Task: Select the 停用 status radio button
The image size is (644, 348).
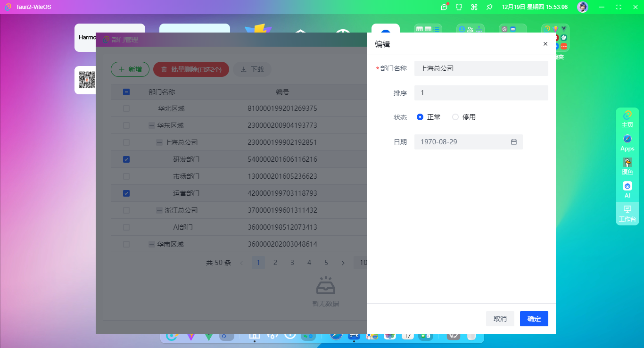Action: [455, 116]
